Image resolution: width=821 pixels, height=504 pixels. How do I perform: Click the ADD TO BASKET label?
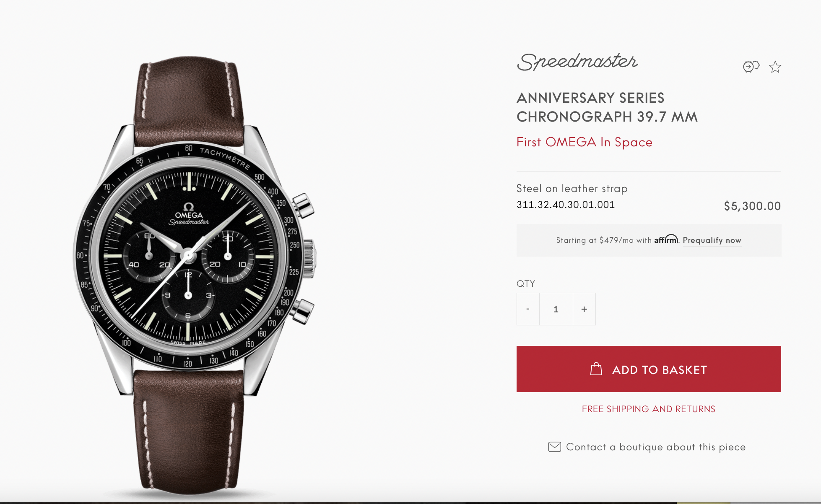(660, 370)
